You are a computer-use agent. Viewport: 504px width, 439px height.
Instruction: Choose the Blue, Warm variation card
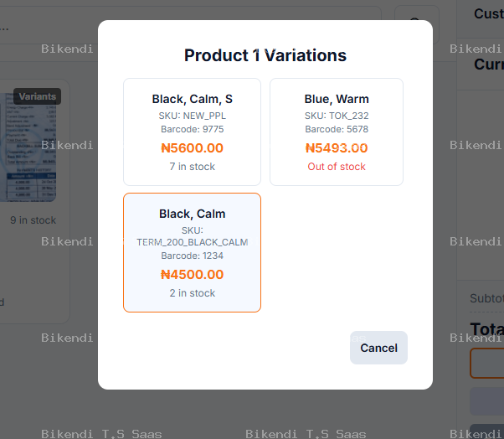tap(337, 132)
